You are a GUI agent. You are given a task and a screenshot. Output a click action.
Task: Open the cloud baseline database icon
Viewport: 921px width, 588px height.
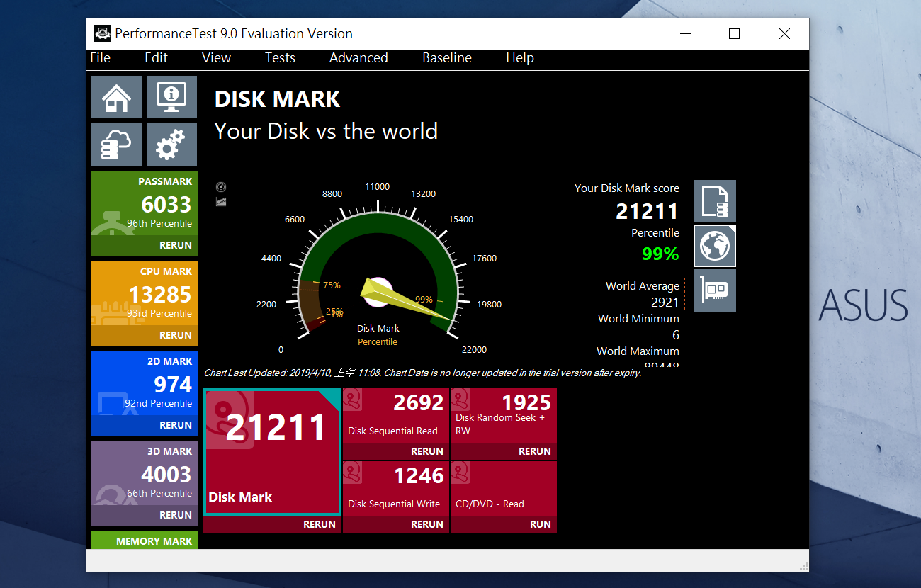pyautogui.click(x=116, y=145)
